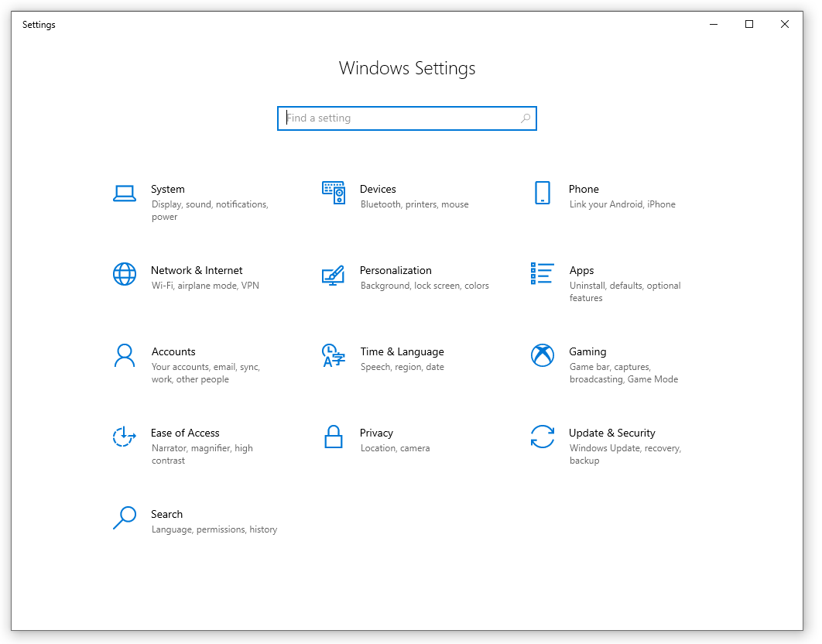Open the Gaming heading label

point(587,351)
